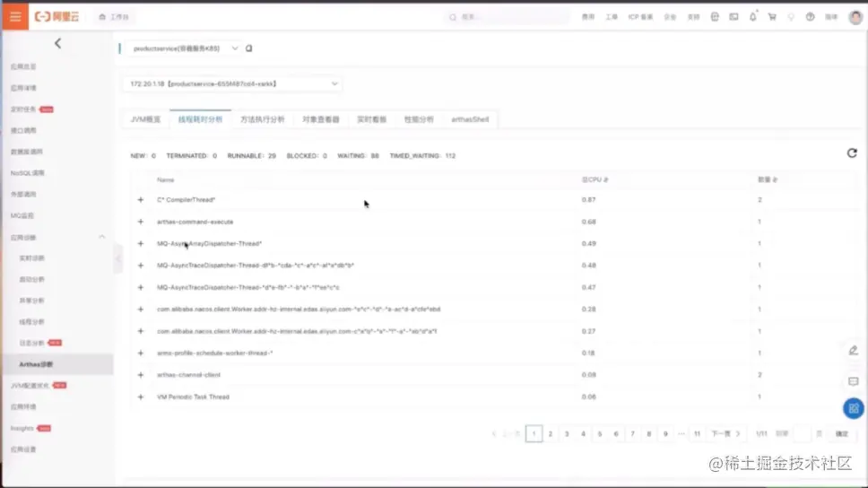Viewport: 868px width, 488px height.
Task: Open the real-time dashboard tab
Action: (x=371, y=119)
